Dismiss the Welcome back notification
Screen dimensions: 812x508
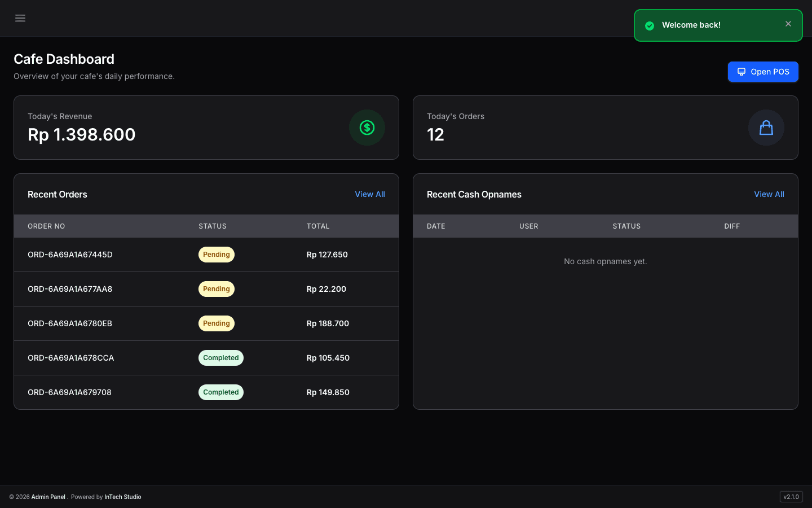click(x=788, y=24)
